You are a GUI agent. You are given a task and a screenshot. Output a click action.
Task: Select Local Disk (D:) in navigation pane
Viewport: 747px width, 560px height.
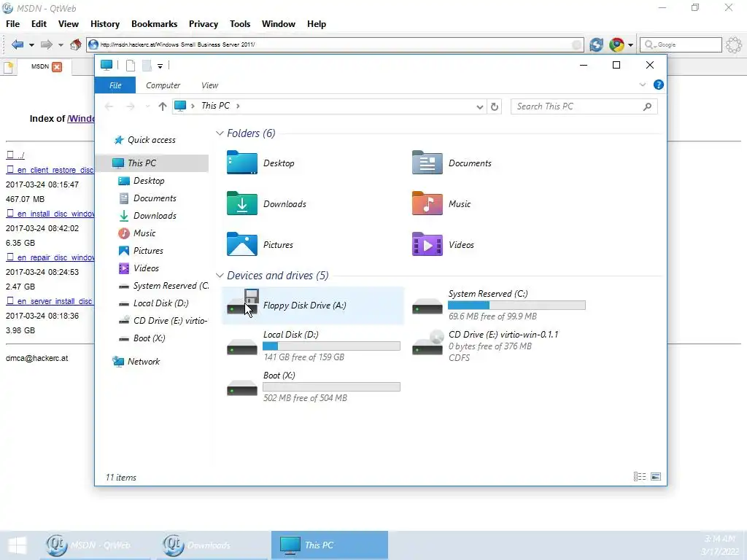pyautogui.click(x=160, y=303)
